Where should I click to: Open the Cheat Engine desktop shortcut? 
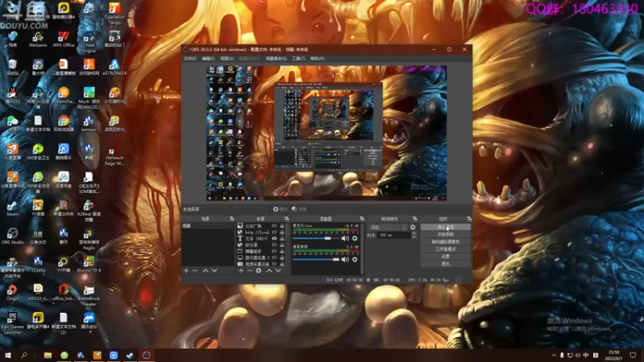click(89, 43)
